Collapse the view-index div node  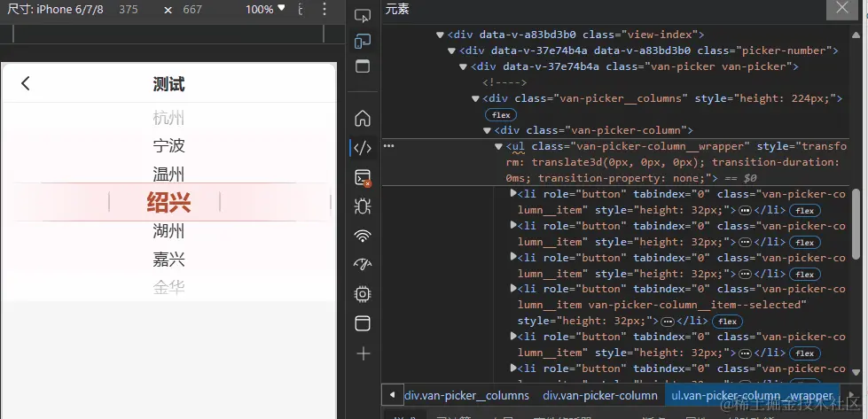[440, 35]
